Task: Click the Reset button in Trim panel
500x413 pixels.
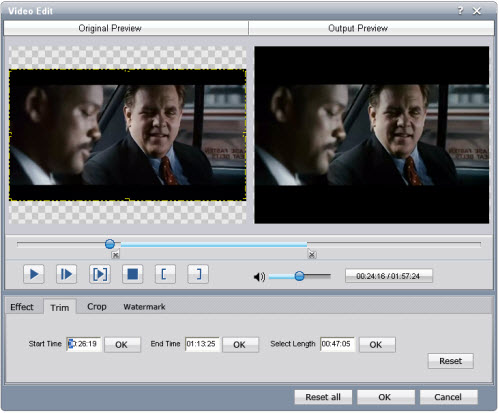Action: tap(451, 361)
